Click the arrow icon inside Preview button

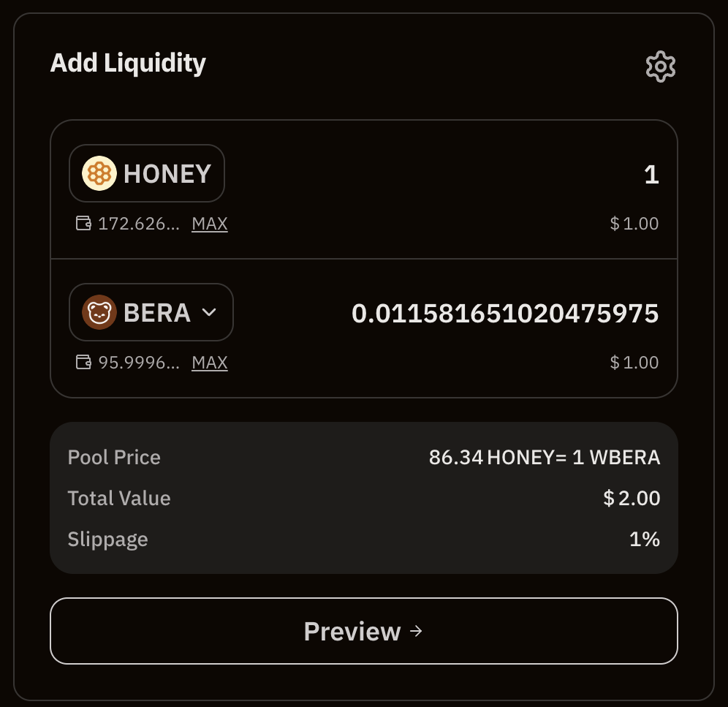coord(416,631)
